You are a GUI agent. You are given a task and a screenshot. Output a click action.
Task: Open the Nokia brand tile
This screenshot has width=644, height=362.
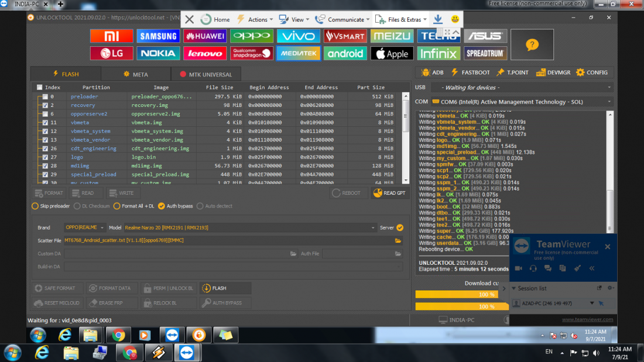click(158, 53)
